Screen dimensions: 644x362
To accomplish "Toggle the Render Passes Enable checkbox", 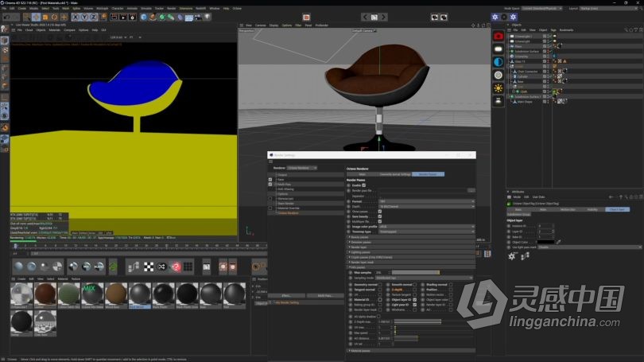I will (x=364, y=185).
